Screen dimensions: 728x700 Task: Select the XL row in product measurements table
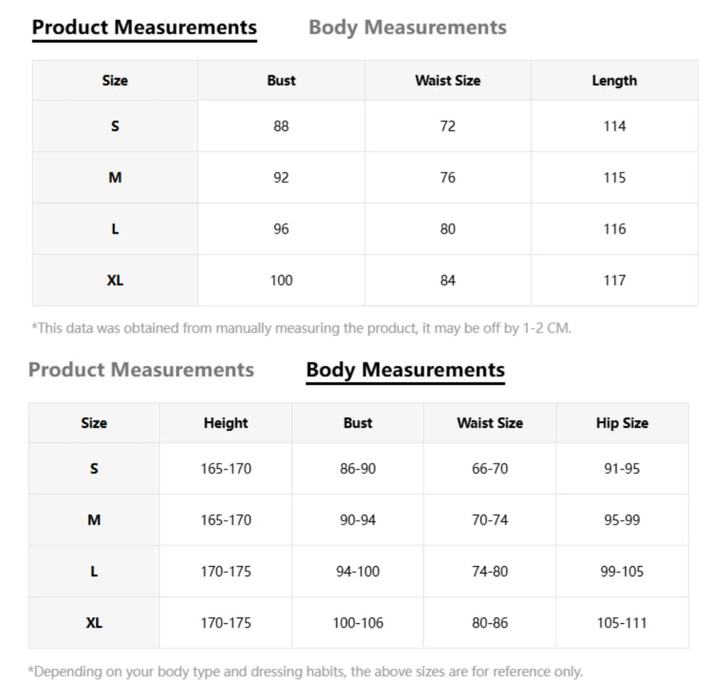[x=365, y=280]
